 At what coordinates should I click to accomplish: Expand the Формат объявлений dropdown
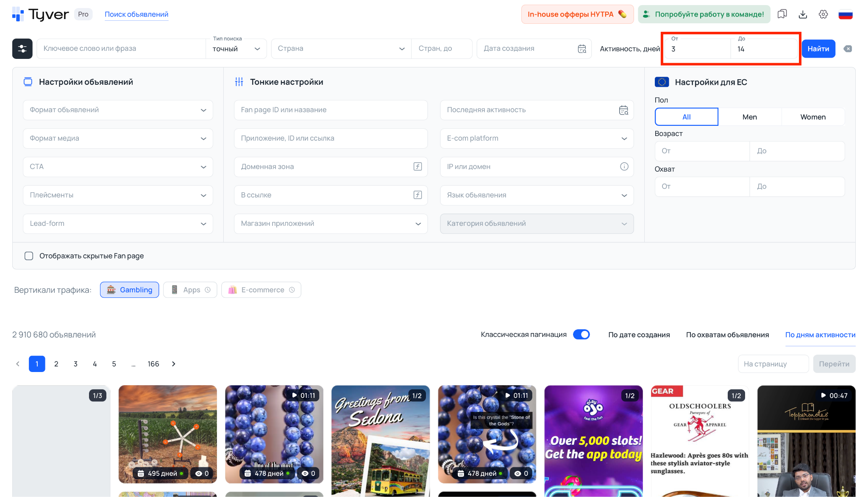tap(118, 110)
